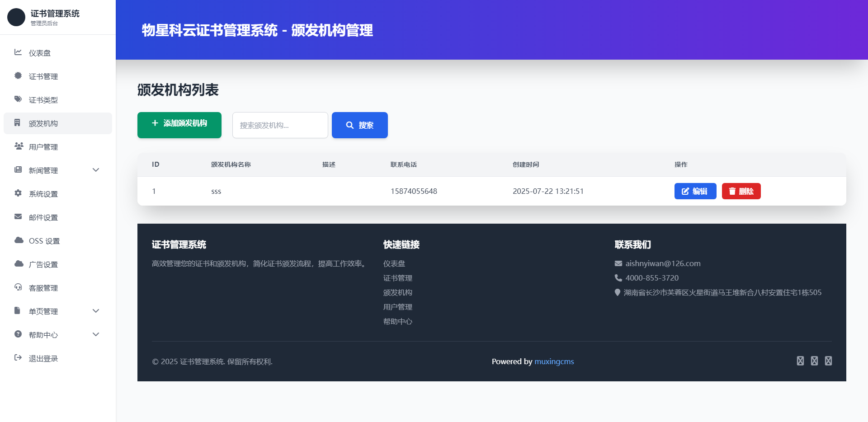Expand the 帮助中心 submenu chevron
The image size is (868, 422).
coord(96,334)
